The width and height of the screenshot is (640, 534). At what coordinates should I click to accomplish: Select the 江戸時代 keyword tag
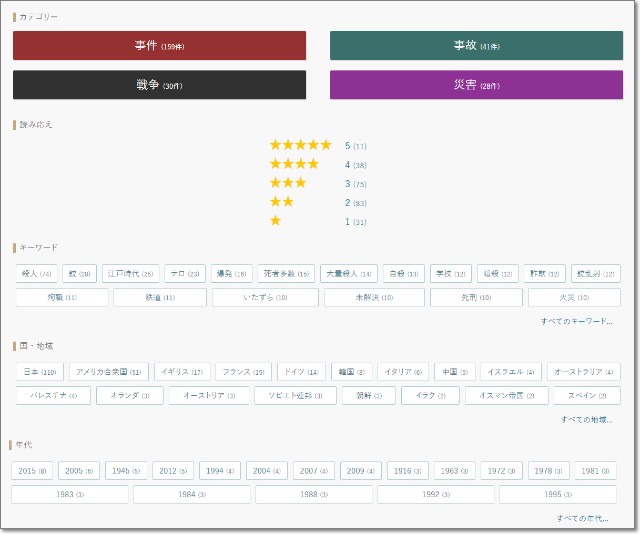point(131,273)
